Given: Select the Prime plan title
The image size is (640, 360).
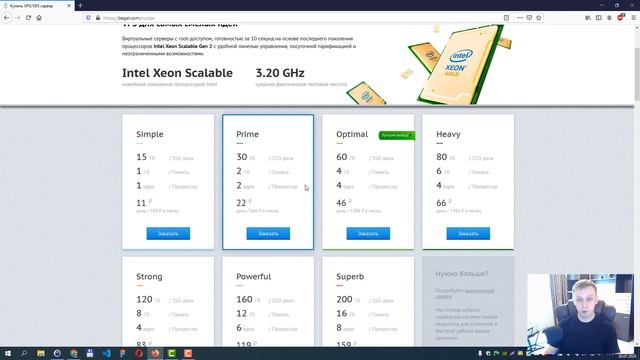Looking at the screenshot, I should pyautogui.click(x=247, y=134).
